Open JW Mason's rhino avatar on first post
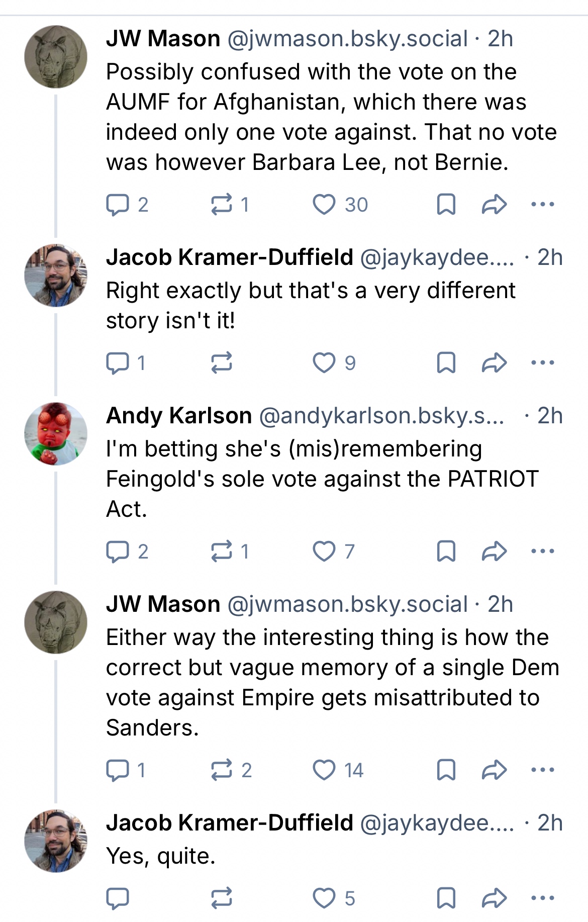588x922 pixels. coord(56,57)
